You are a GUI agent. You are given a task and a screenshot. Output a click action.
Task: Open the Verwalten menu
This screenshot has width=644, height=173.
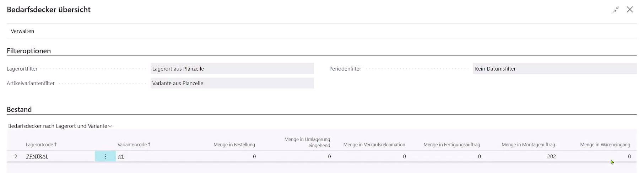(22, 31)
